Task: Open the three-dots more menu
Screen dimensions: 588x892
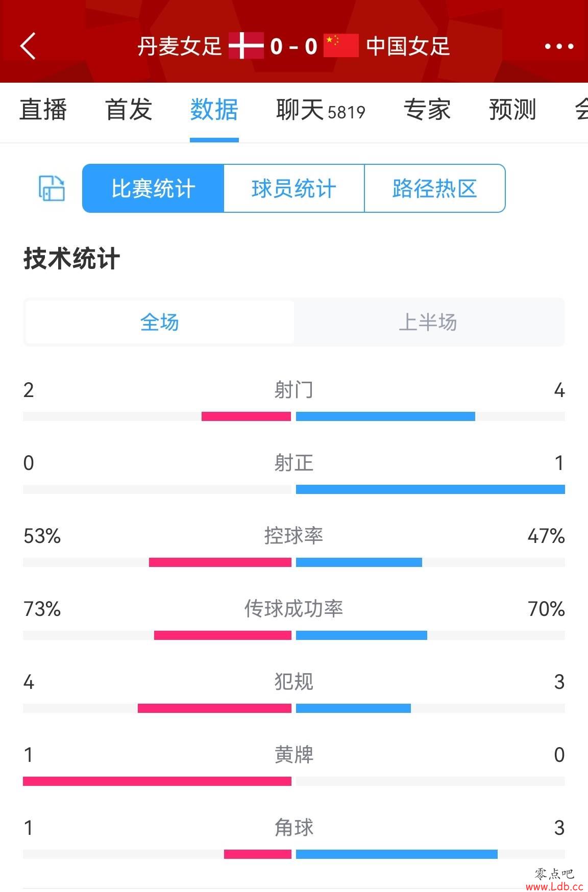Action: [x=559, y=46]
